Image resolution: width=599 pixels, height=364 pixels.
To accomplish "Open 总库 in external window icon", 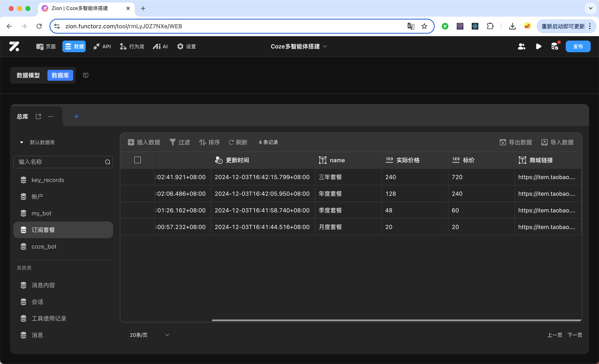I will [38, 116].
